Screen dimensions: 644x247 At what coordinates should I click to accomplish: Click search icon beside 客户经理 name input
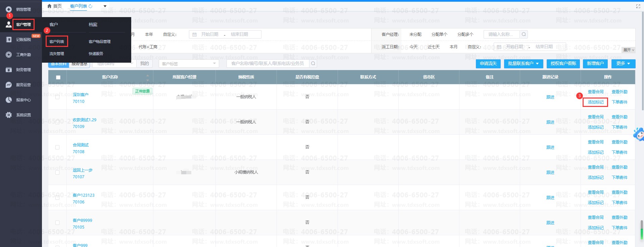(x=524, y=34)
